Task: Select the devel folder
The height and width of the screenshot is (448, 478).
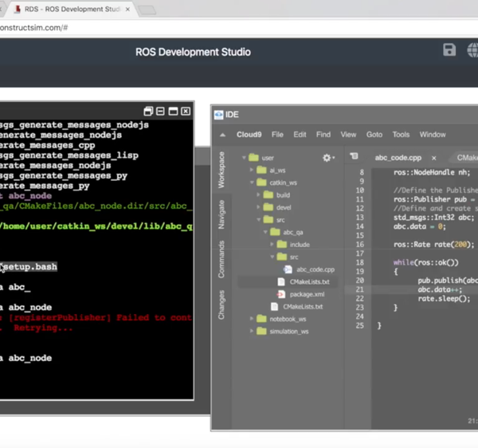Action: tap(284, 208)
